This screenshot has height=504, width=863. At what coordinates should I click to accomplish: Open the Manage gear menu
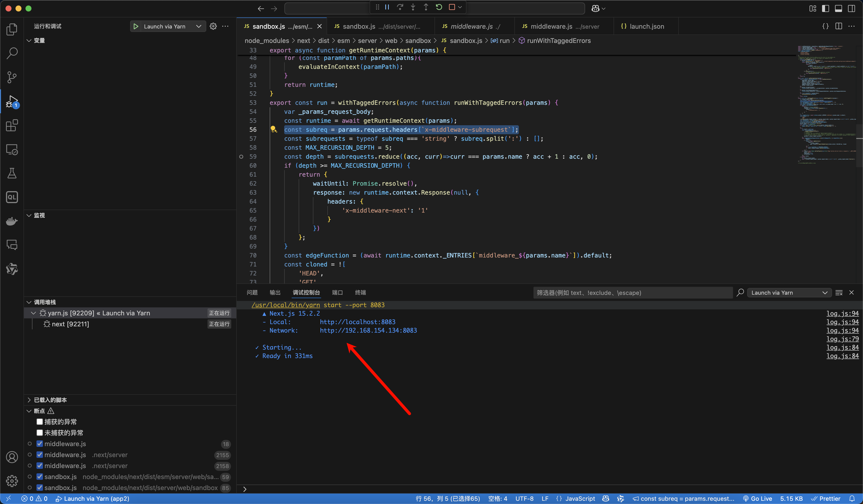pyautogui.click(x=12, y=481)
